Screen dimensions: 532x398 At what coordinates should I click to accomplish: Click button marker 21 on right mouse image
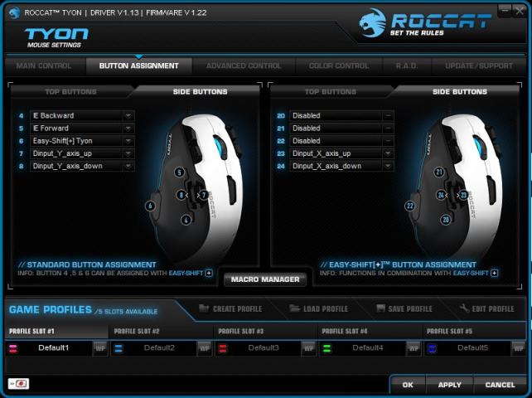click(x=439, y=172)
